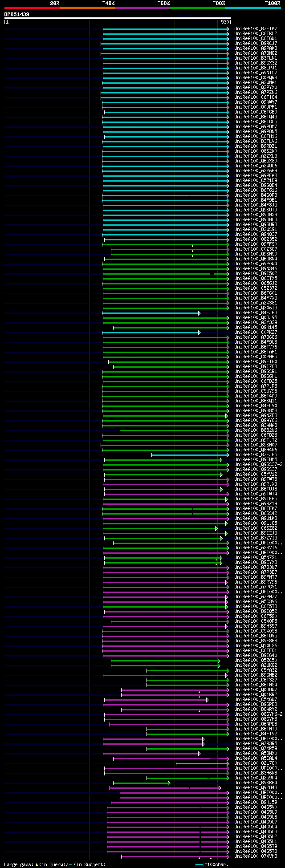Click the purple ~60% identity legend segment
This screenshot has height=868, width=285.
point(142,8)
